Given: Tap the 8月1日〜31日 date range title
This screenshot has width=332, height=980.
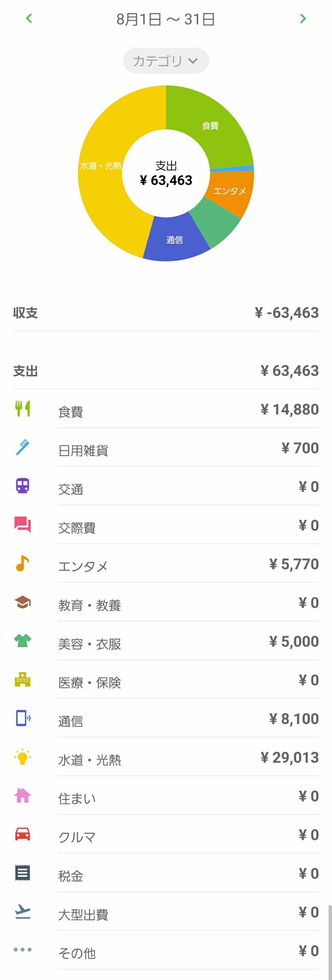Looking at the screenshot, I should point(166,19).
